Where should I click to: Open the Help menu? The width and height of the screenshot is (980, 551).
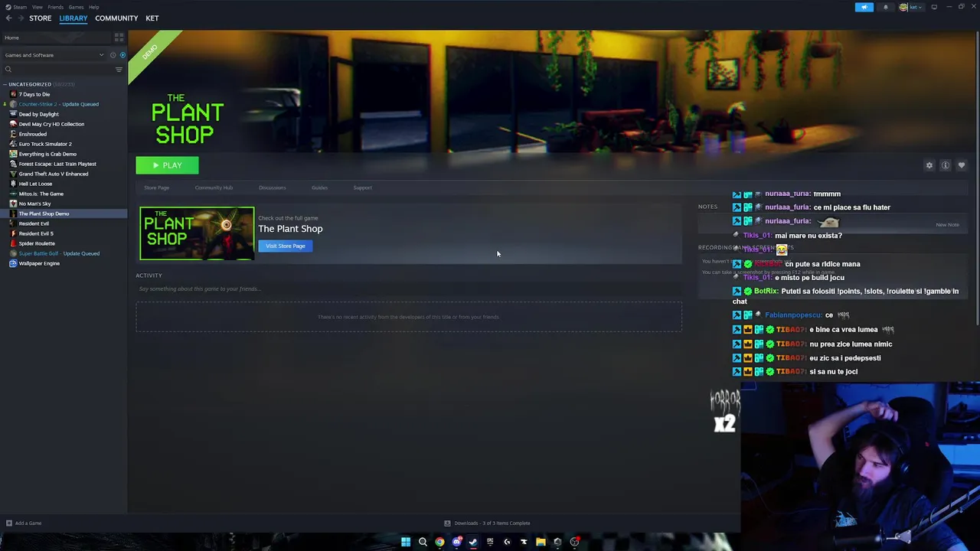pyautogui.click(x=93, y=7)
